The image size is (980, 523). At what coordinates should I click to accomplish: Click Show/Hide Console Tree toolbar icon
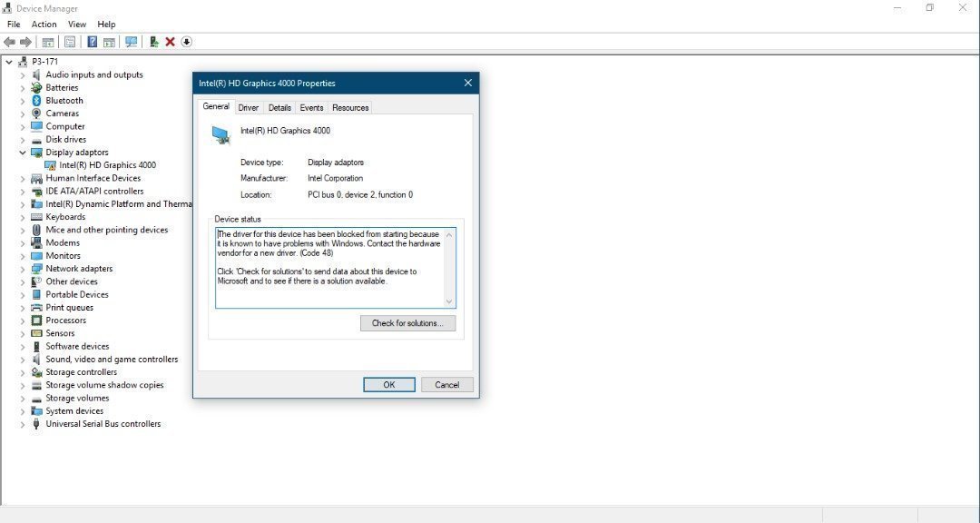point(47,42)
